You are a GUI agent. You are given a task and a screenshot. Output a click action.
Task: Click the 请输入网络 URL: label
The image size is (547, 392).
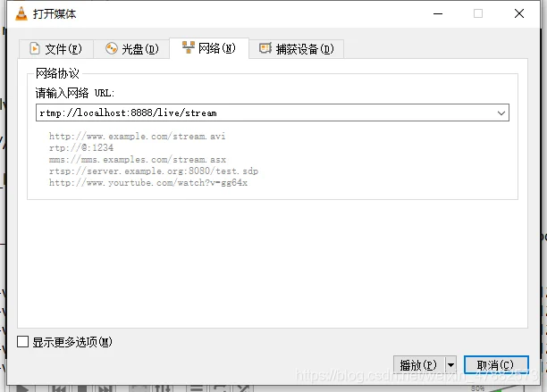75,93
